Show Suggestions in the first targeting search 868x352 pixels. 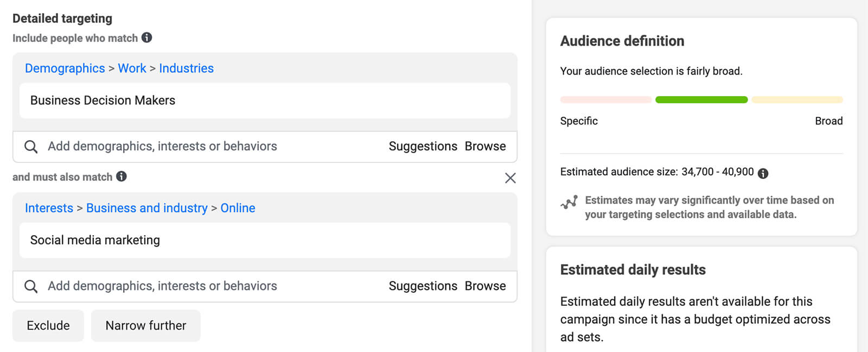(x=423, y=147)
